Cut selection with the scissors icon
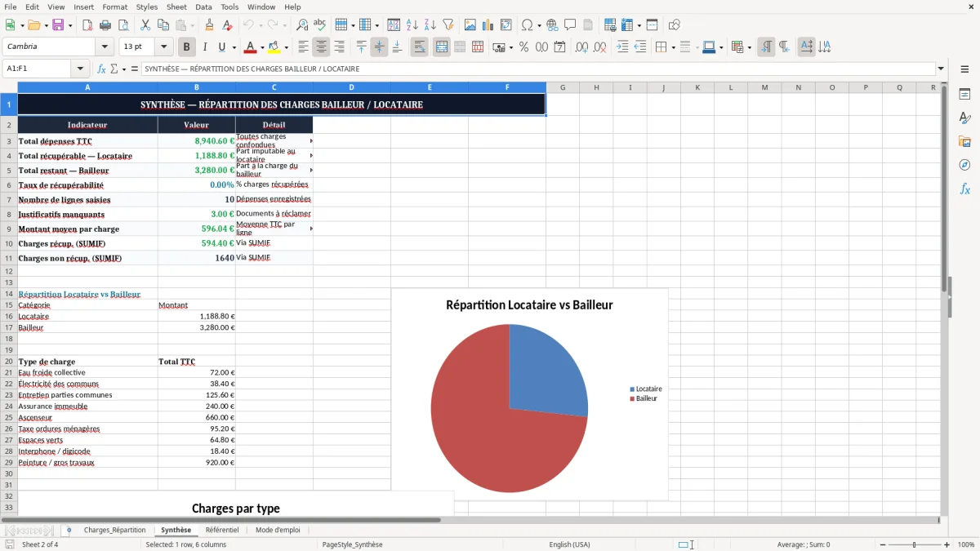Screen dimensions: 980x551 click(145, 25)
